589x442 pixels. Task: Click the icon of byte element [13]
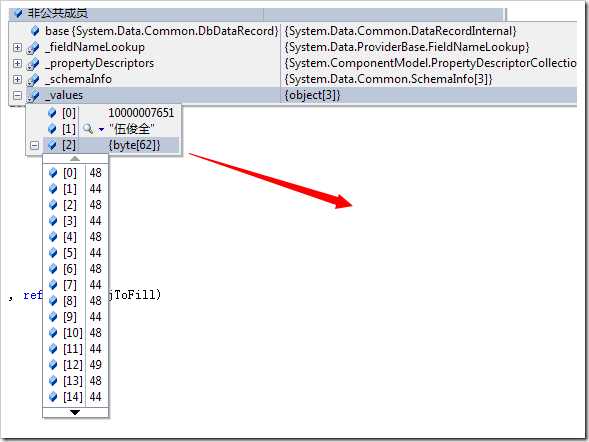pos(53,381)
